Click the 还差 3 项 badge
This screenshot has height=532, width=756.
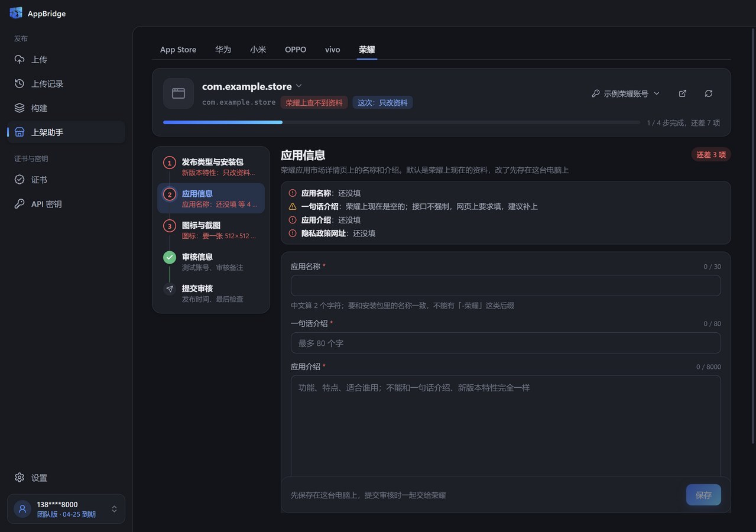[x=711, y=155]
